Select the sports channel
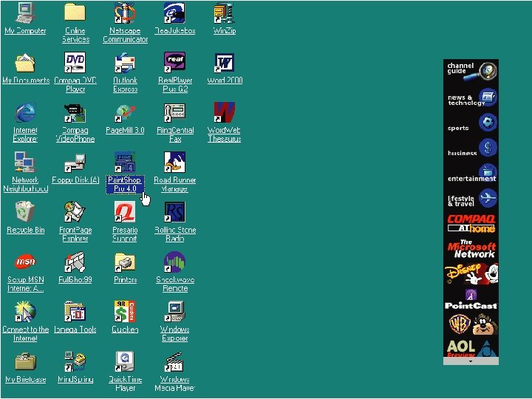 471,123
